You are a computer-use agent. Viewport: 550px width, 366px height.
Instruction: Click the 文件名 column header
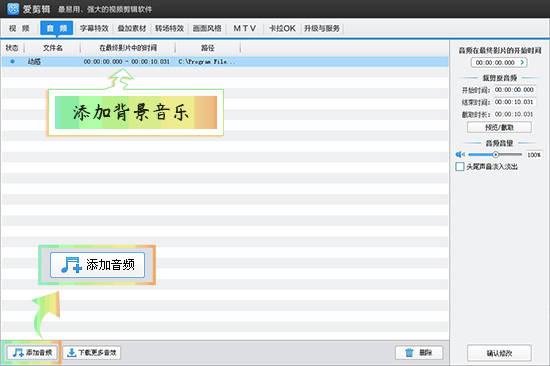tap(53, 48)
